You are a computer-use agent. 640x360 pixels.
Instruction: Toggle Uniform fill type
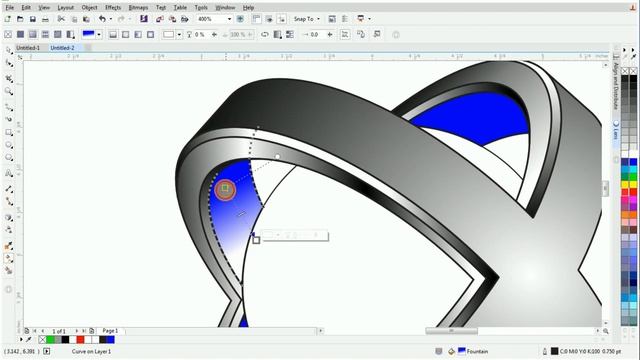[x=20, y=35]
